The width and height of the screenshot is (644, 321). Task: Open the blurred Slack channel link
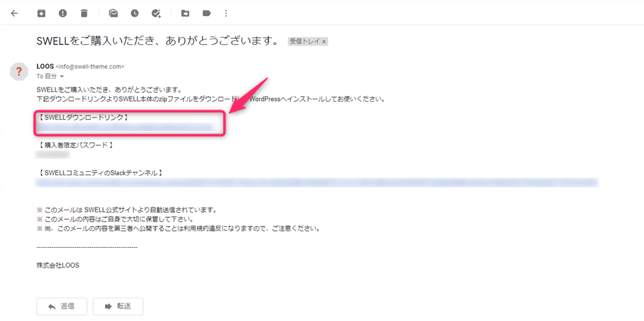[317, 182]
